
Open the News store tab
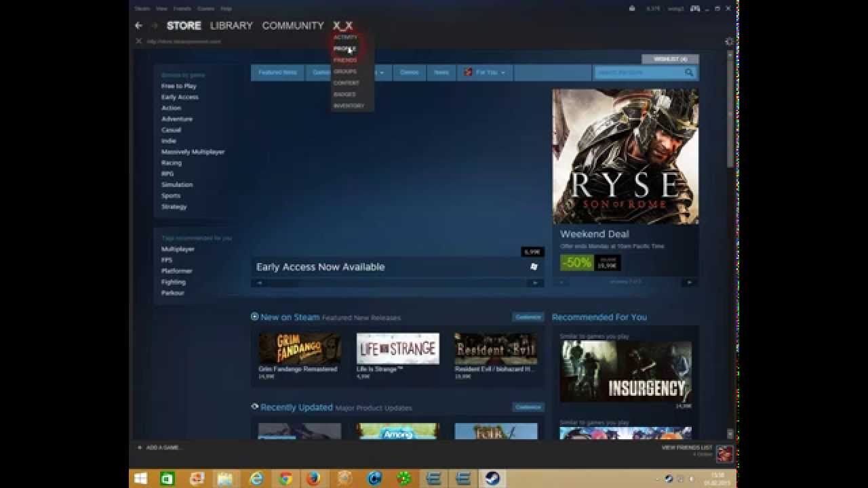441,73
